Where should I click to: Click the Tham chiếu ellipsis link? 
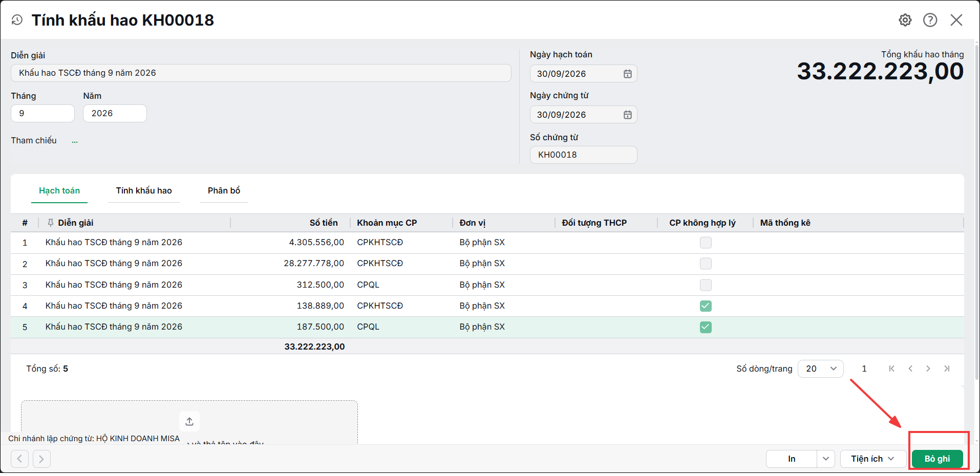(75, 141)
